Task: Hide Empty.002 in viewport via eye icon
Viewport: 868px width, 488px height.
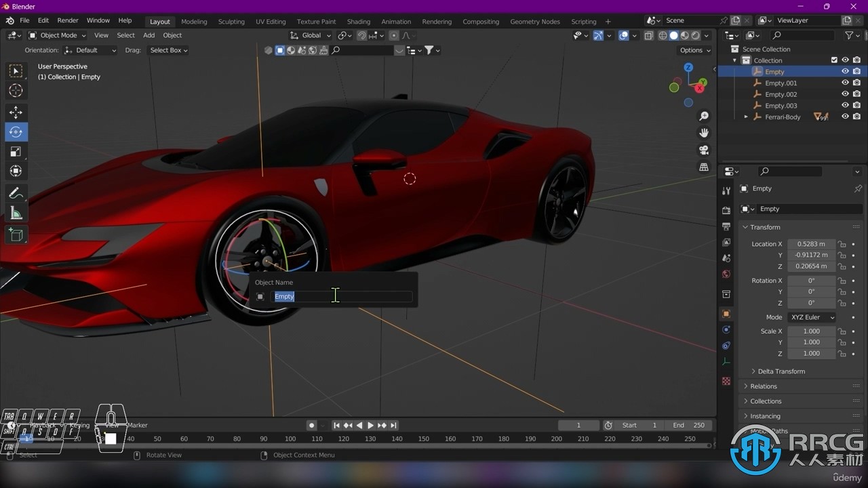Action: (x=845, y=94)
